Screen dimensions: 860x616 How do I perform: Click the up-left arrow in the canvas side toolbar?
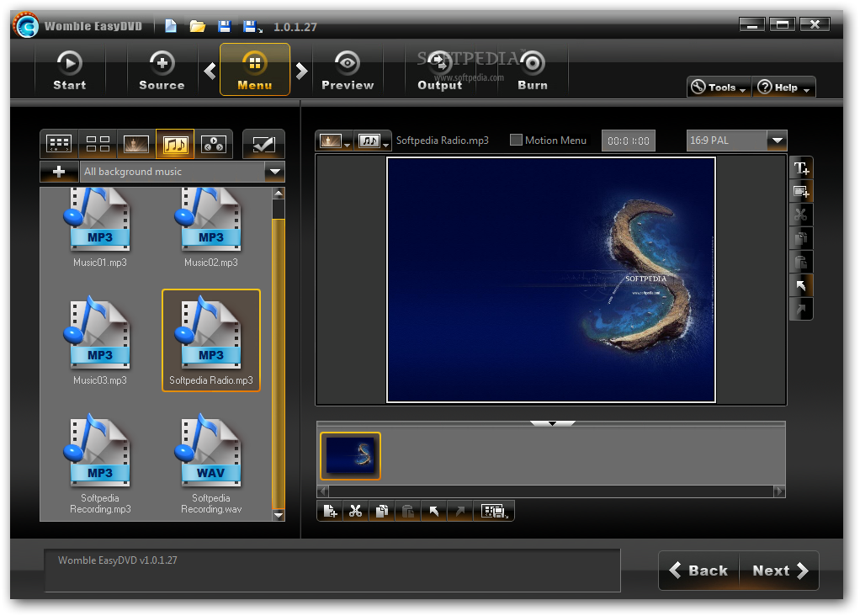[x=801, y=286]
